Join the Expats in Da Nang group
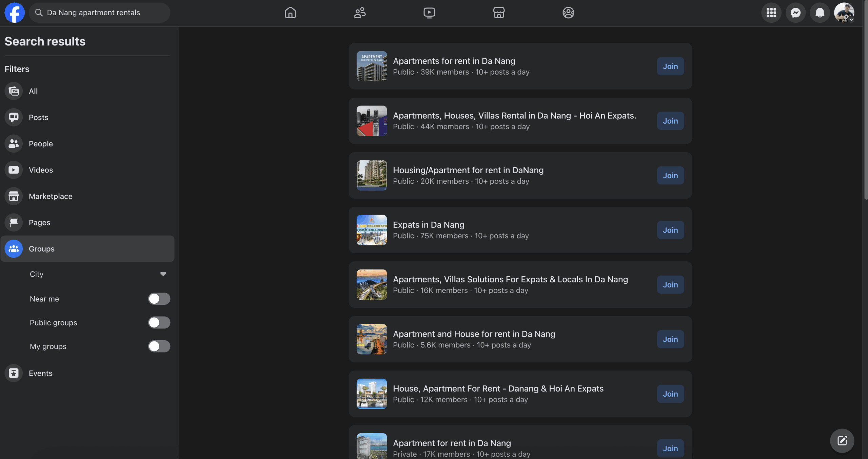The height and width of the screenshot is (459, 868). [670, 230]
